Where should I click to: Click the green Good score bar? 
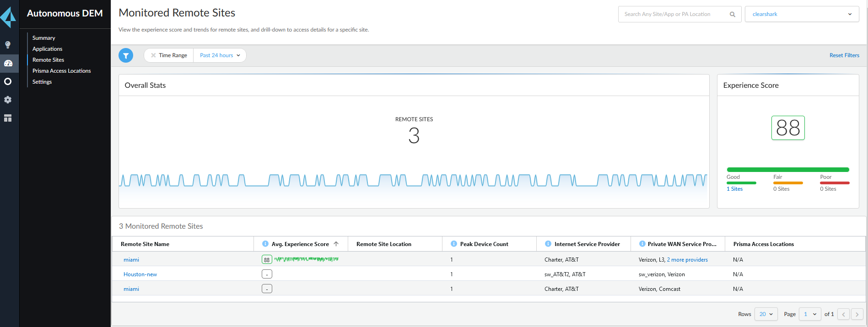[x=741, y=183]
